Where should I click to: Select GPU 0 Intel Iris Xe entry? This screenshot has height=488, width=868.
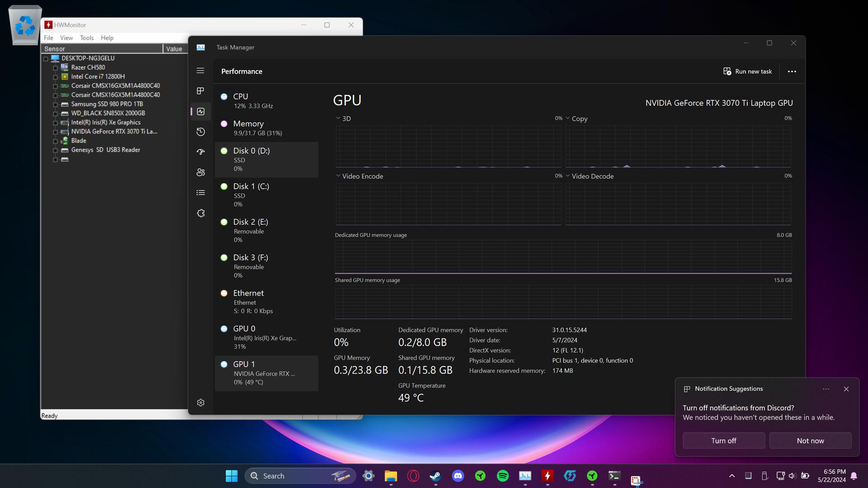coord(267,338)
